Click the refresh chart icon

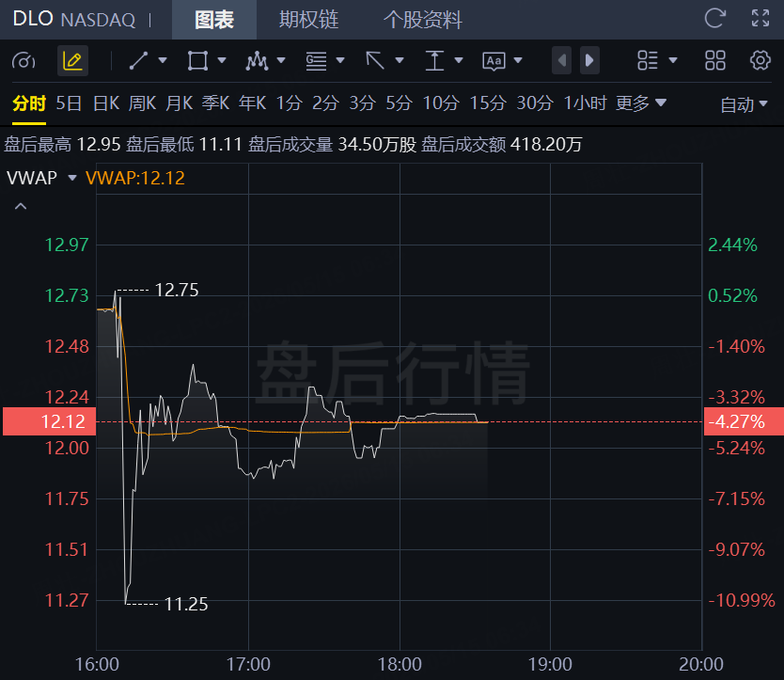tap(715, 19)
